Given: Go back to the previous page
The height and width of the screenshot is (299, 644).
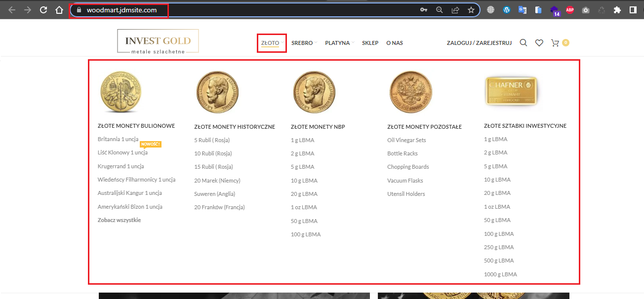Looking at the screenshot, I should [x=12, y=10].
